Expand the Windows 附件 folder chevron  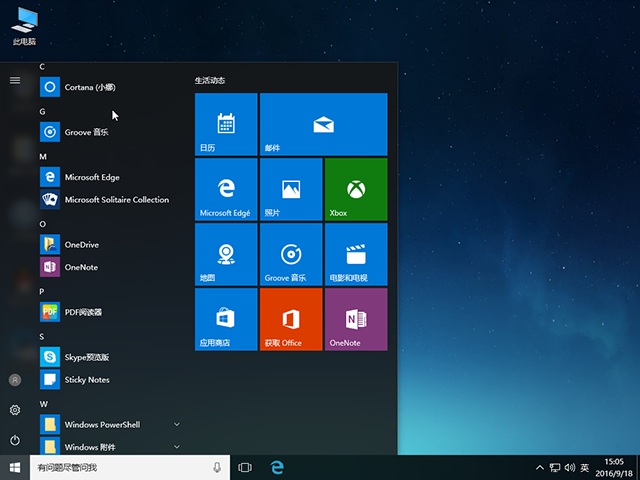click(x=177, y=447)
